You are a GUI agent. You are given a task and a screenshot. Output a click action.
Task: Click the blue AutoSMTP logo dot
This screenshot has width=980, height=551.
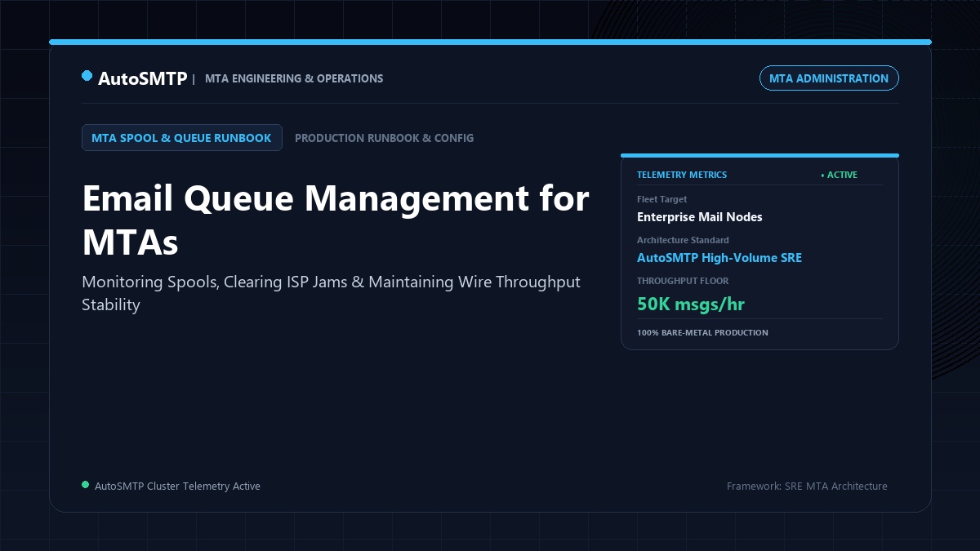pos(87,76)
